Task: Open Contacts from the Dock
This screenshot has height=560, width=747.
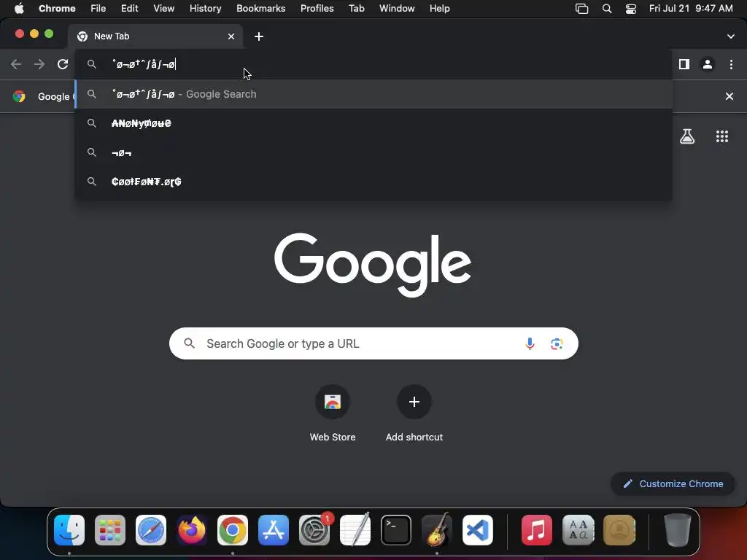Action: (619, 530)
